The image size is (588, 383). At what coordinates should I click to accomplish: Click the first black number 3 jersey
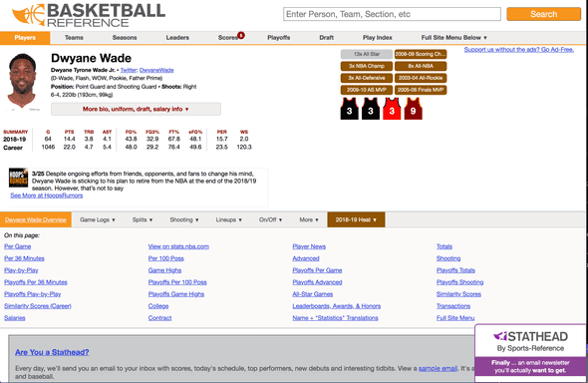(x=349, y=109)
